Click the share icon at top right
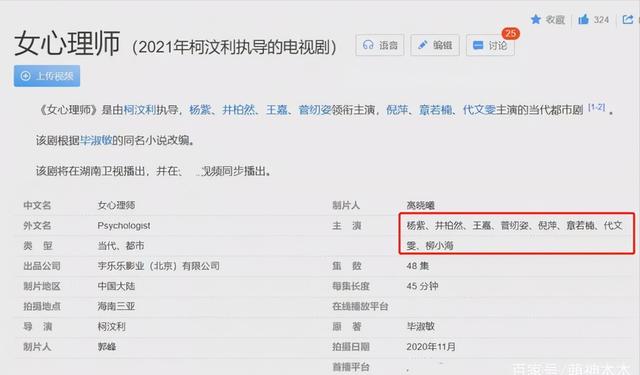The width and height of the screenshot is (640, 375). point(628,19)
